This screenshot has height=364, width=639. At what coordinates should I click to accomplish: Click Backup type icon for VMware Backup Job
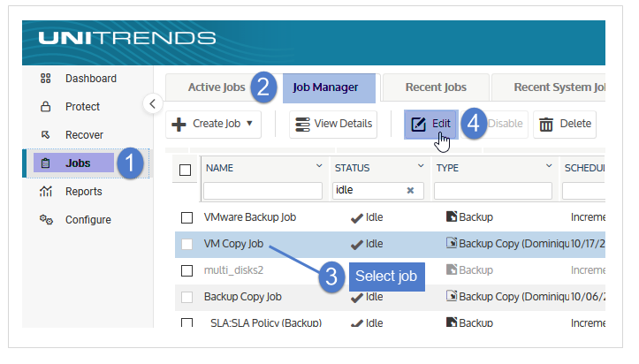(x=451, y=216)
